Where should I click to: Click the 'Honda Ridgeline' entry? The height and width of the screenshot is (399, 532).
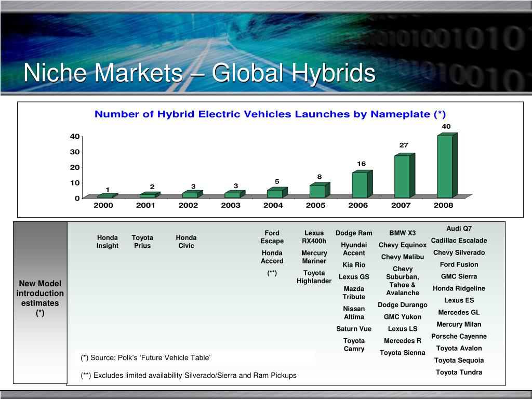[459, 288]
